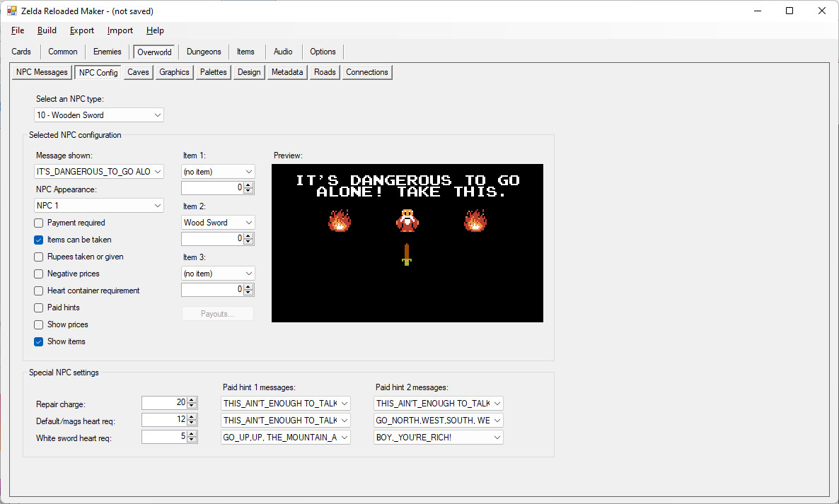The height and width of the screenshot is (504, 839).
Task: Expand second Paid hint 1 message dropdown
Action: point(286,421)
